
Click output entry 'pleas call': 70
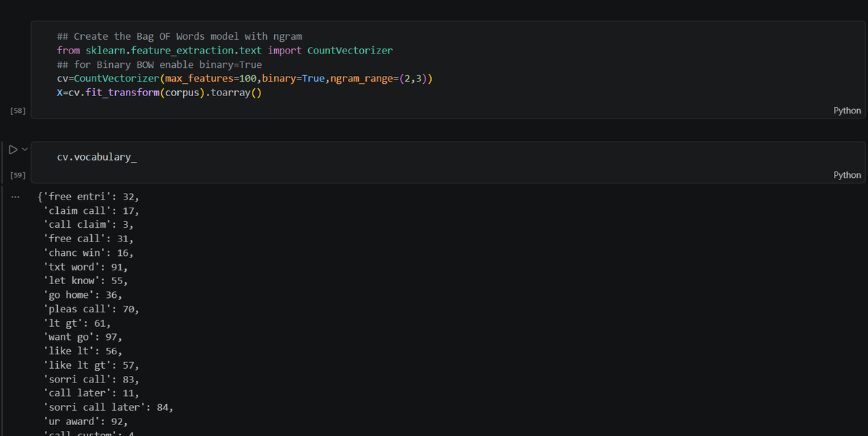click(x=91, y=309)
